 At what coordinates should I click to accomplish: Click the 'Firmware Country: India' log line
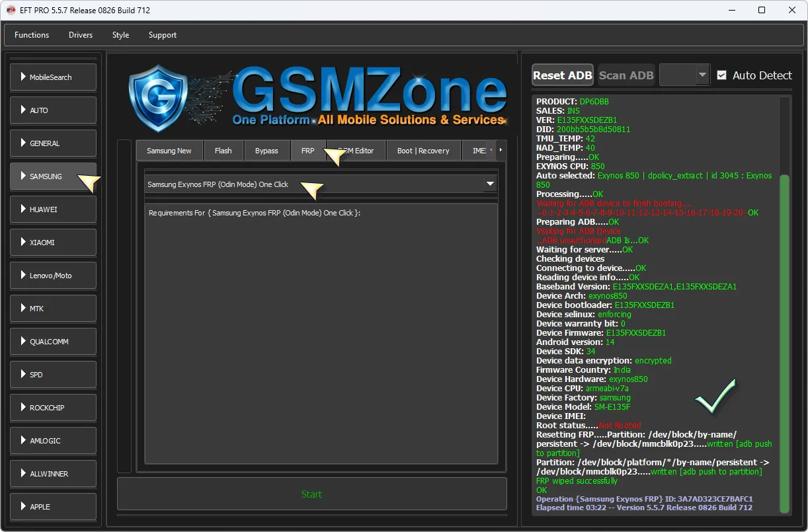(583, 370)
